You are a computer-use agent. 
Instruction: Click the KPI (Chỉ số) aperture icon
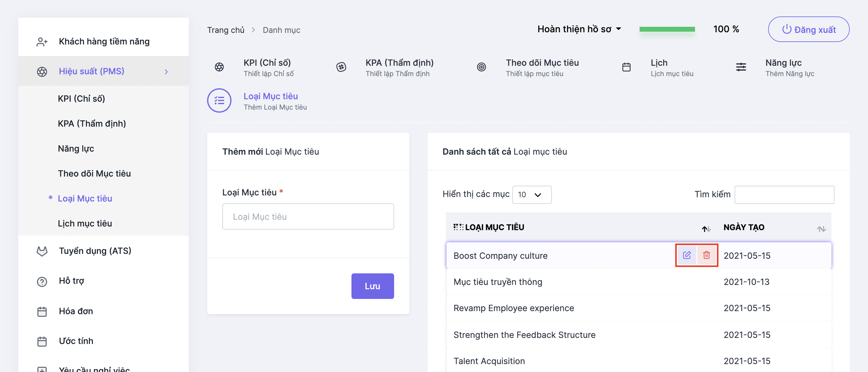tap(219, 67)
